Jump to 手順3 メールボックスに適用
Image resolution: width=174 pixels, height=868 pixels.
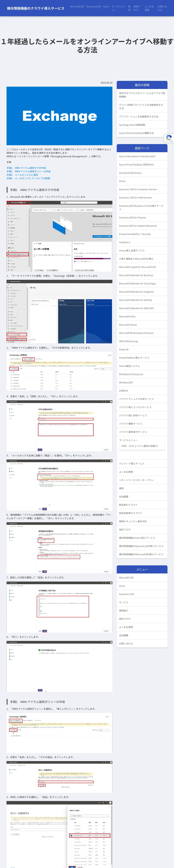tap(22, 175)
